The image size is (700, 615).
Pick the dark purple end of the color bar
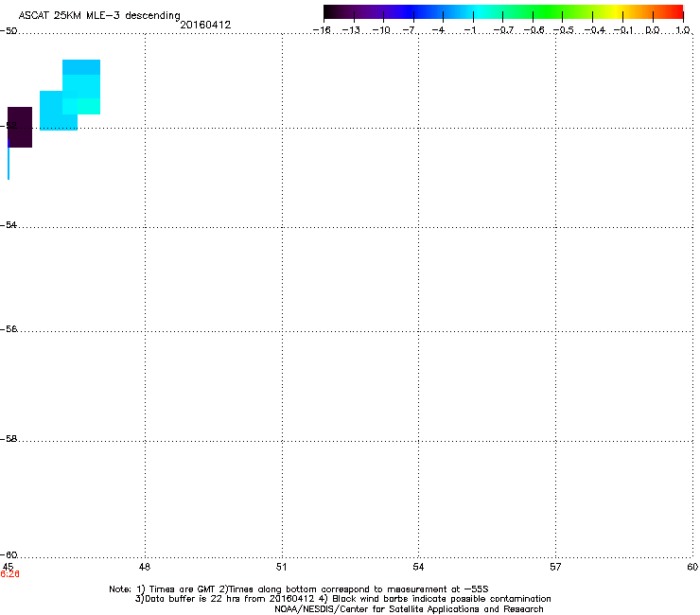click(333, 11)
